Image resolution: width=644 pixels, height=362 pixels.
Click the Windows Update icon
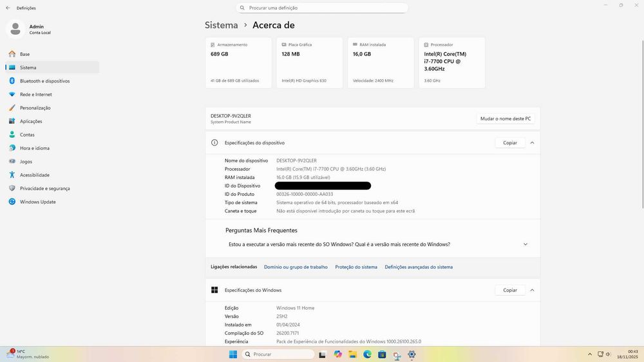tap(12, 202)
